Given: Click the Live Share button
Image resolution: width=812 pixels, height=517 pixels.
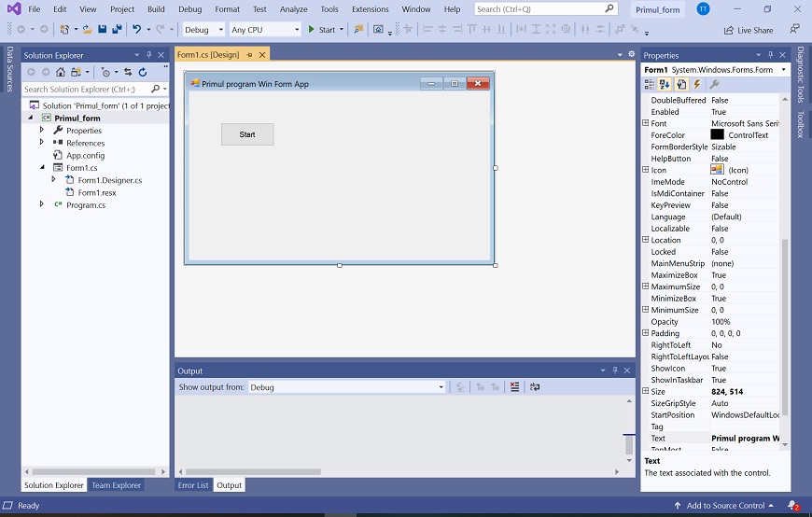Looking at the screenshot, I should click(748, 30).
